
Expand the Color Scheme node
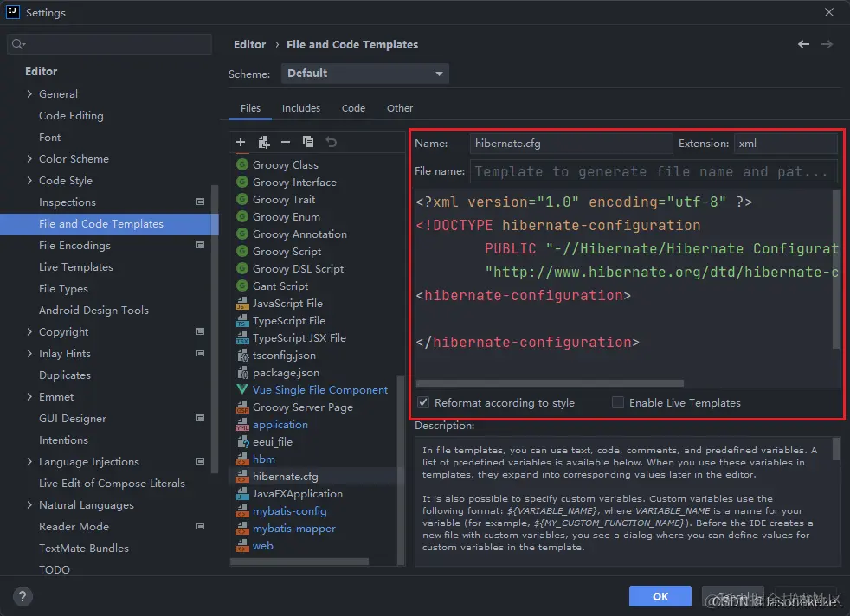coord(29,158)
